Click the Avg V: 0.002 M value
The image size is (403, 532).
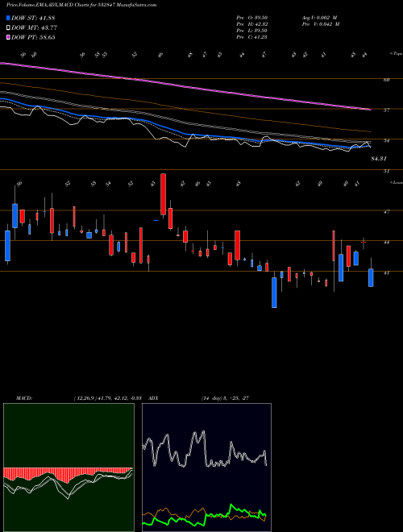(x=320, y=18)
